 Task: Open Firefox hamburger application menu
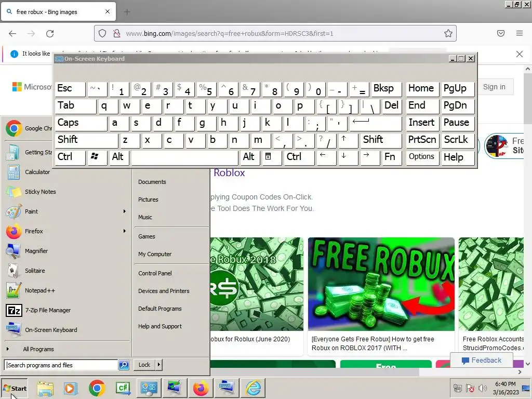[520, 33]
